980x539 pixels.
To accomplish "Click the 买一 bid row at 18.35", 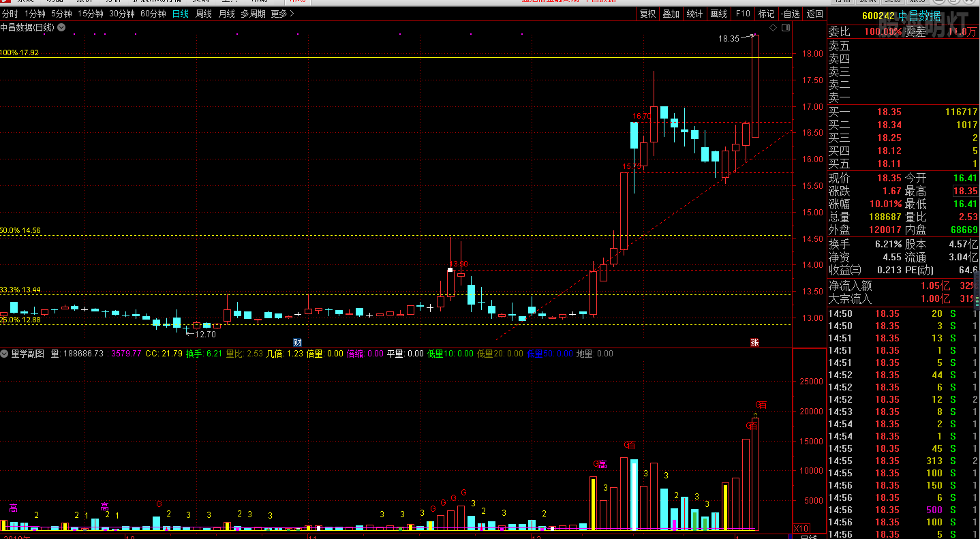I will coord(903,112).
